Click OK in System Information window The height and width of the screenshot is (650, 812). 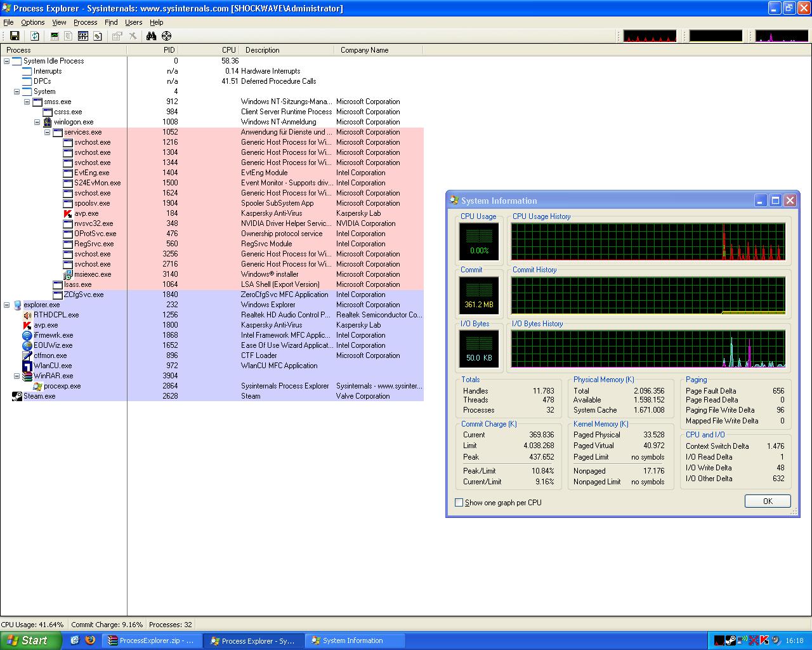(768, 501)
